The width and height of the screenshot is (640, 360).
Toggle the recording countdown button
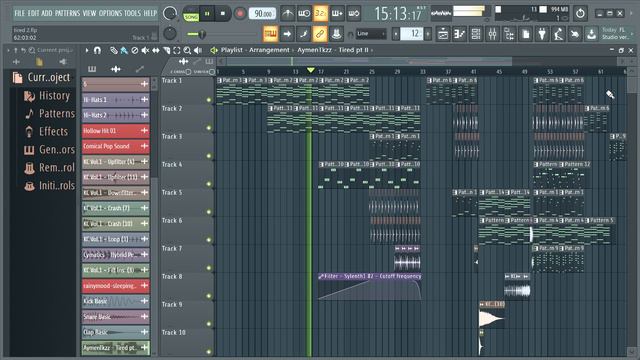(x=320, y=13)
